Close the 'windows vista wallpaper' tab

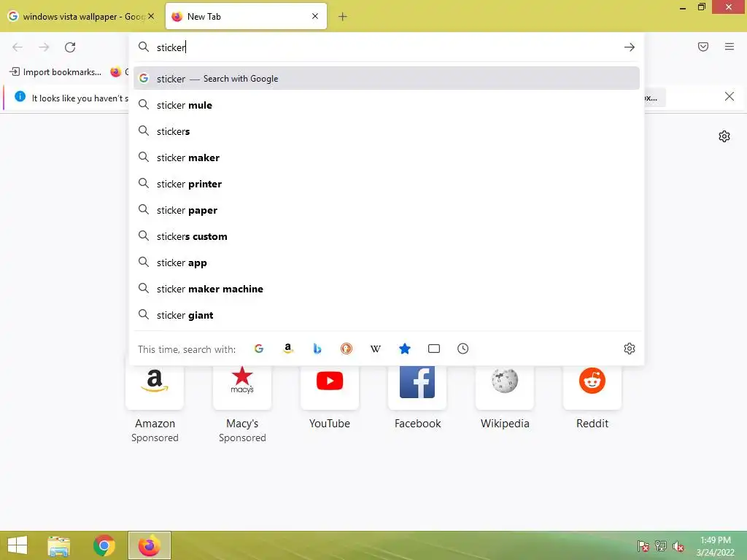[x=151, y=16]
